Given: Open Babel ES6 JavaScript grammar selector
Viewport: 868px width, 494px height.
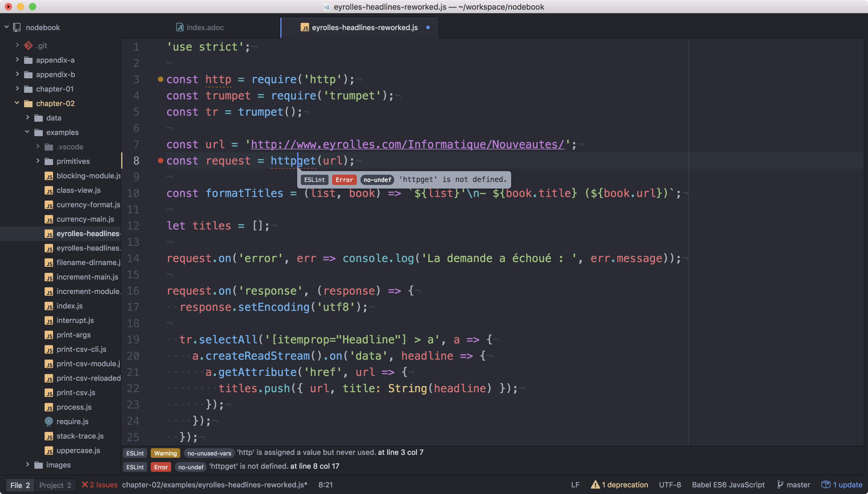Looking at the screenshot, I should pyautogui.click(x=728, y=485).
